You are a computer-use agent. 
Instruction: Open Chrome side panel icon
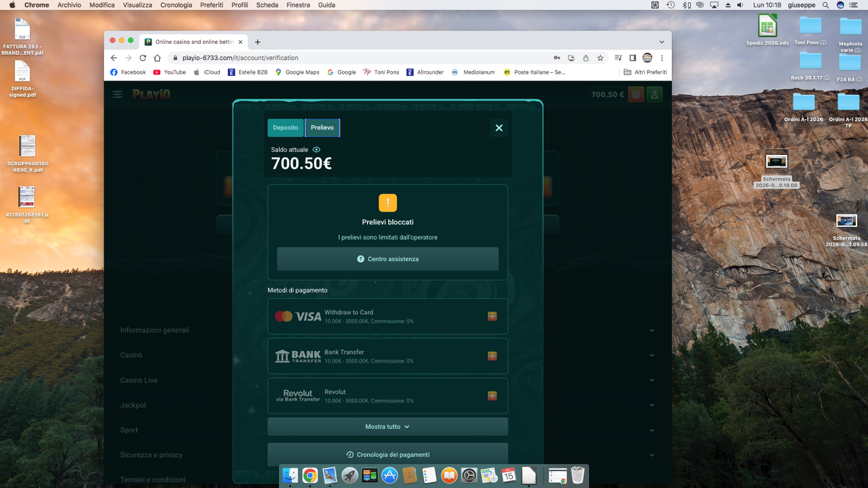pyautogui.click(x=632, y=58)
